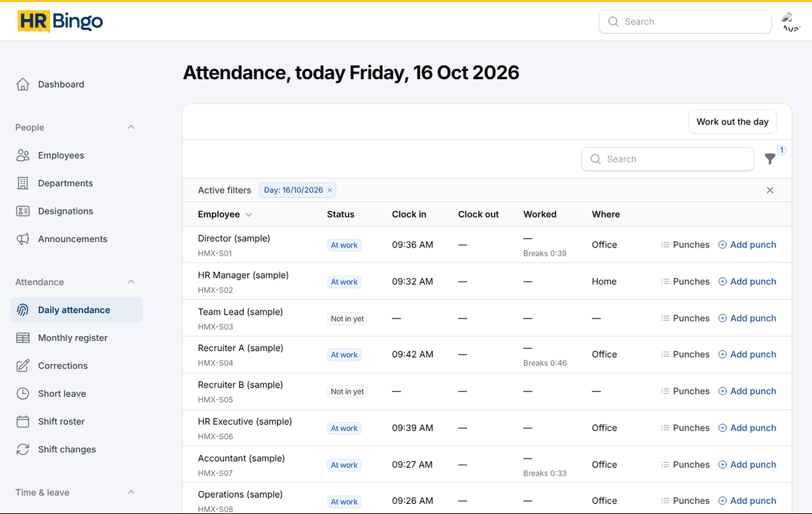Open Punches list for Team Lead (sample)
Viewport: 812px width, 514px height.
click(x=685, y=318)
